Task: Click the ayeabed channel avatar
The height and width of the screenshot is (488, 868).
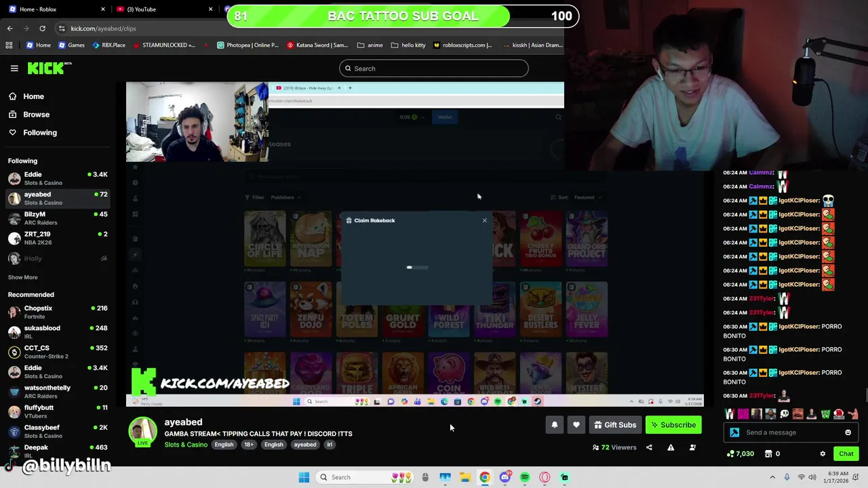Action: (x=142, y=432)
